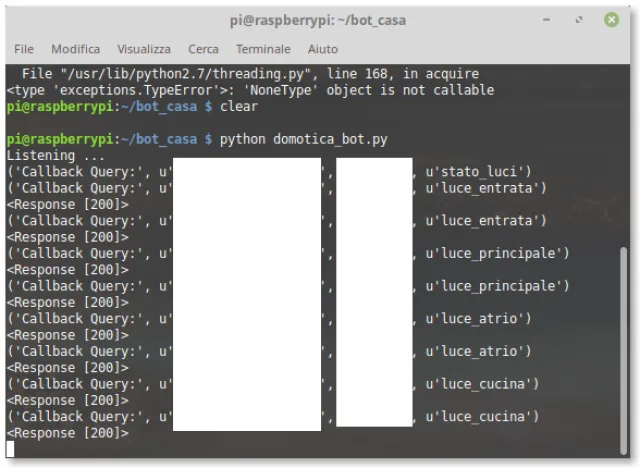The height and width of the screenshot is (468, 640).
Task: Open the Terminale menu
Action: pyautogui.click(x=263, y=49)
